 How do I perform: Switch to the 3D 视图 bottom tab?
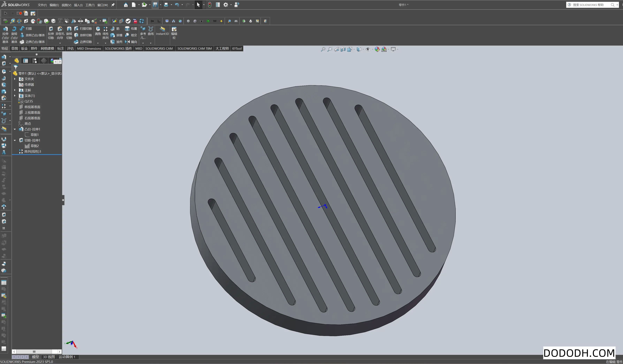coord(49,357)
